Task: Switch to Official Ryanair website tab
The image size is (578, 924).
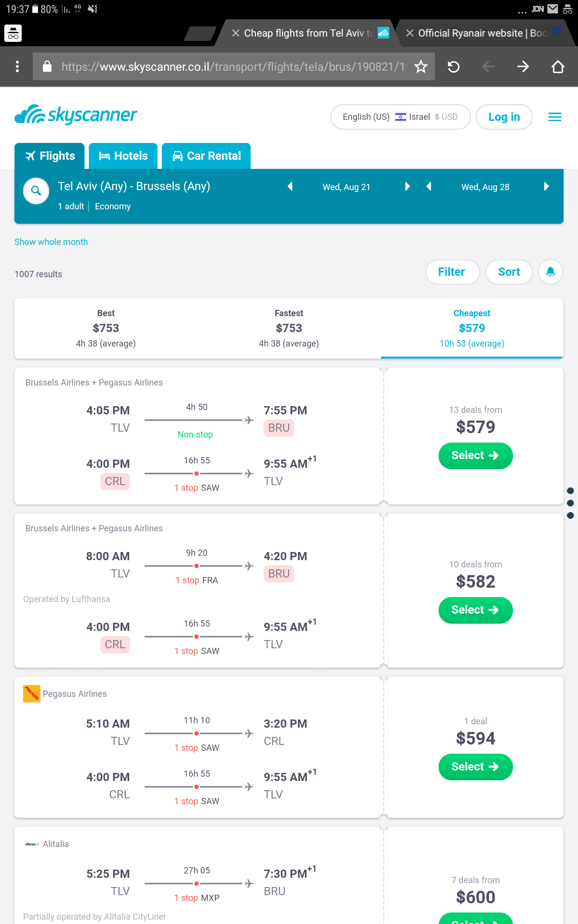Action: click(x=482, y=33)
